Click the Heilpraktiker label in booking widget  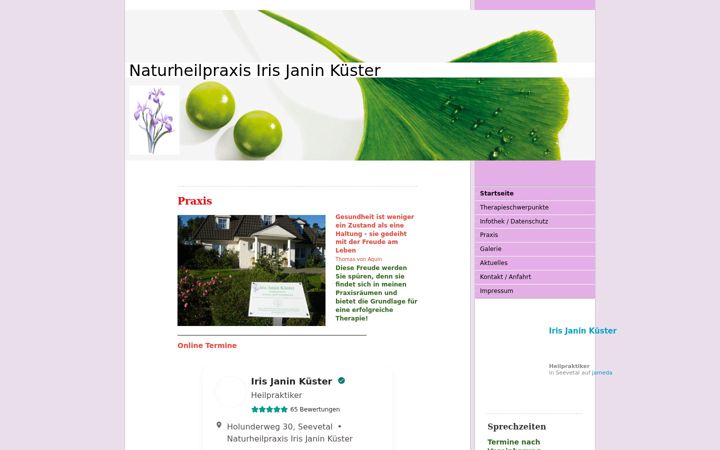[276, 395]
